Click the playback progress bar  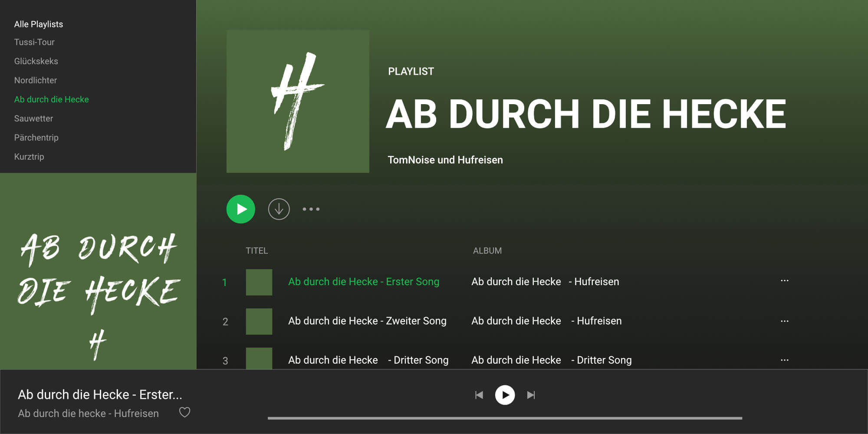(504, 418)
